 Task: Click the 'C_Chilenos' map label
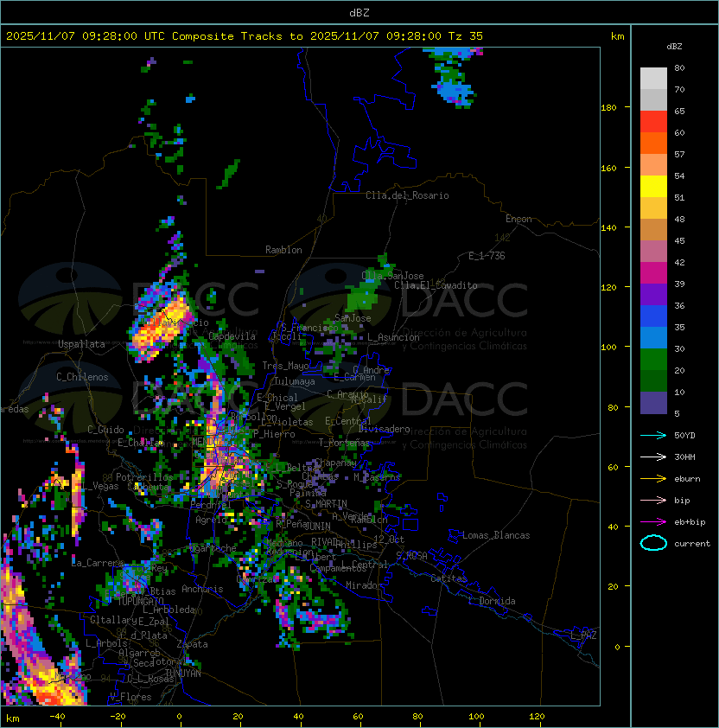pos(82,377)
